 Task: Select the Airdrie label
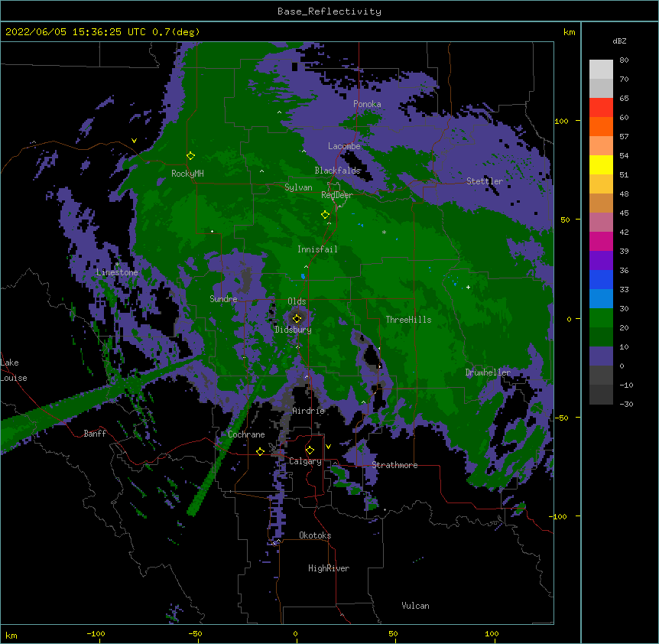[x=309, y=411]
